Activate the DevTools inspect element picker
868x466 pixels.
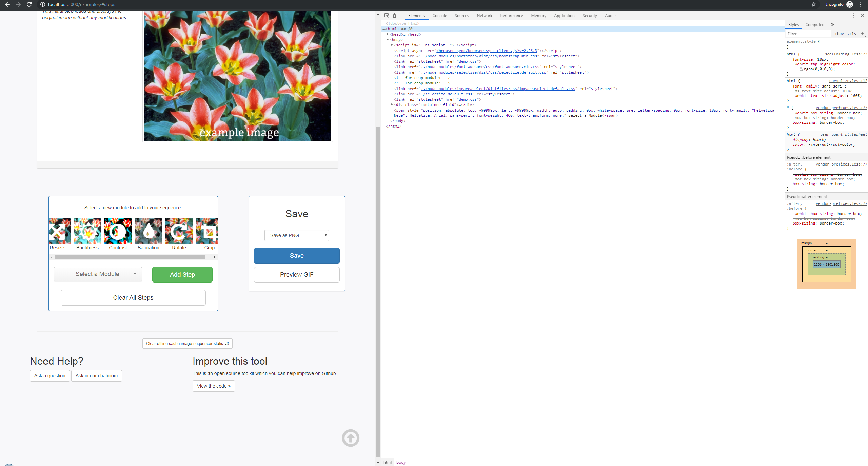[x=387, y=15]
